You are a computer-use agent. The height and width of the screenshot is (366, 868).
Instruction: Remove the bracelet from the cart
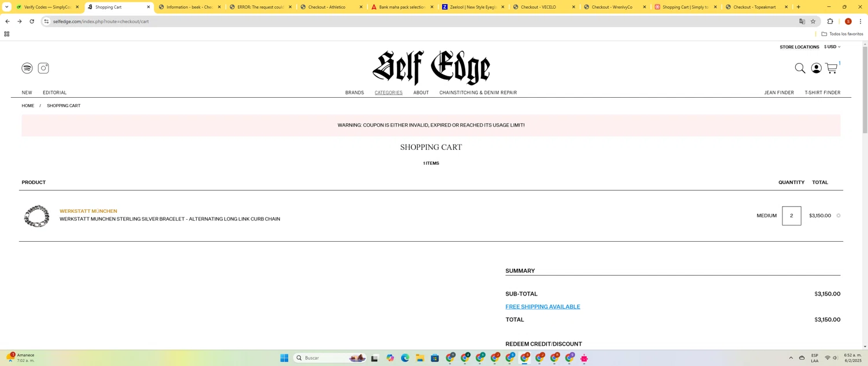click(x=838, y=216)
